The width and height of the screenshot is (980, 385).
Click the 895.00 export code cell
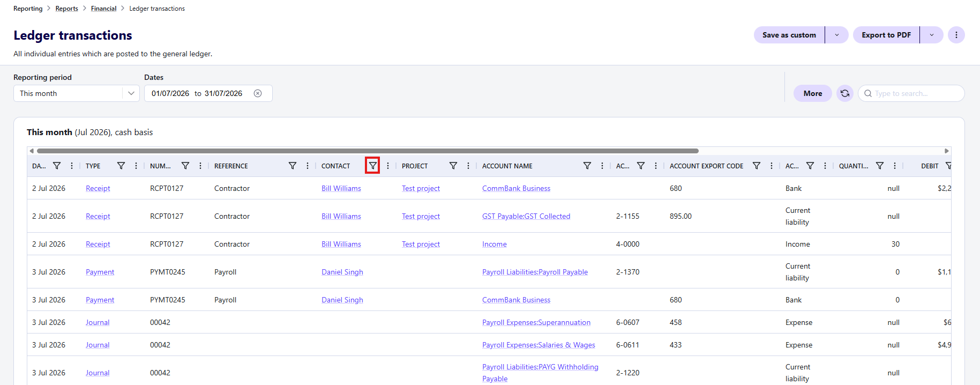[x=680, y=216]
